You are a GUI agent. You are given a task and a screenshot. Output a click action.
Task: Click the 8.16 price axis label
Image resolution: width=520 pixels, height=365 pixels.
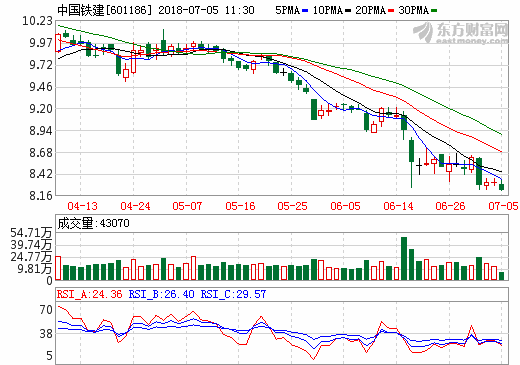coord(41,195)
